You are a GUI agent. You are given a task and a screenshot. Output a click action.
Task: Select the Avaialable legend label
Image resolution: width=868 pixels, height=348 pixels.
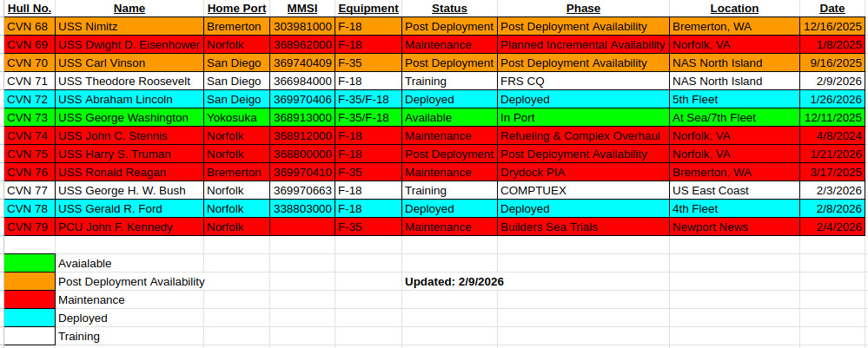click(84, 264)
